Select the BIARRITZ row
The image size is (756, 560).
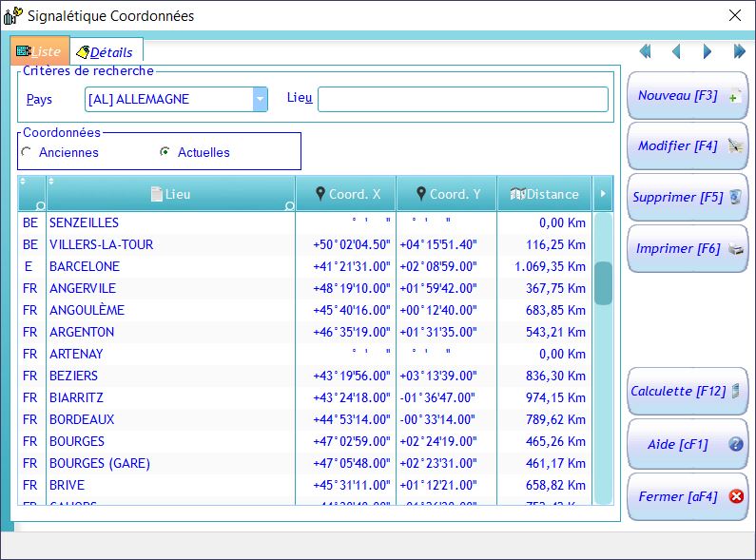304,397
